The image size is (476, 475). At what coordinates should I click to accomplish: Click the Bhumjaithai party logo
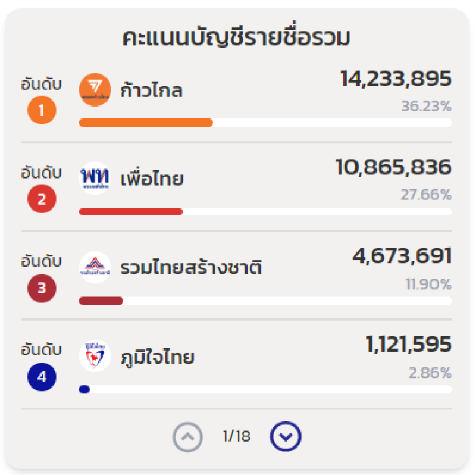pos(95,356)
